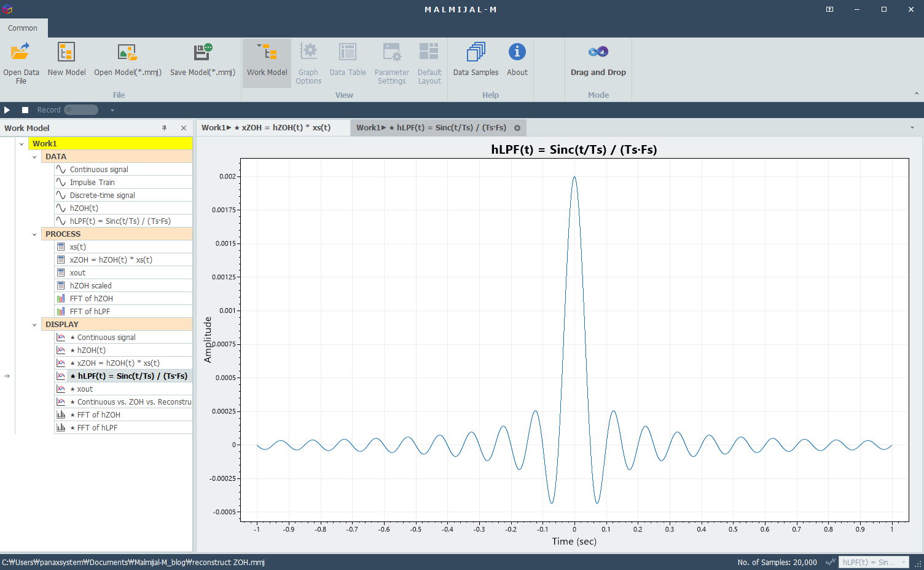
Task: Click the graph title hLPF(t) = Sinc(t/Ts) / (Ts·Fs)
Action: [x=574, y=149]
